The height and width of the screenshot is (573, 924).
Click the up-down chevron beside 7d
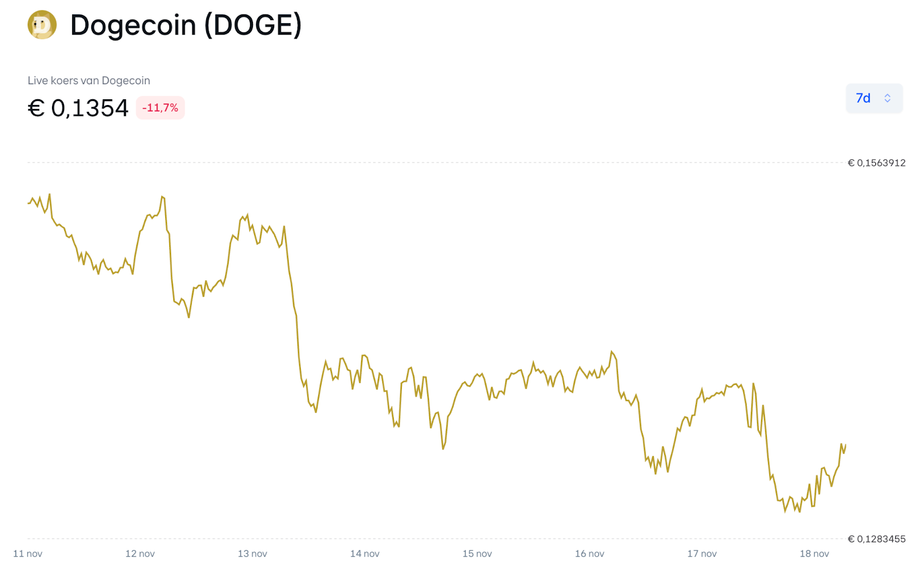coord(888,98)
